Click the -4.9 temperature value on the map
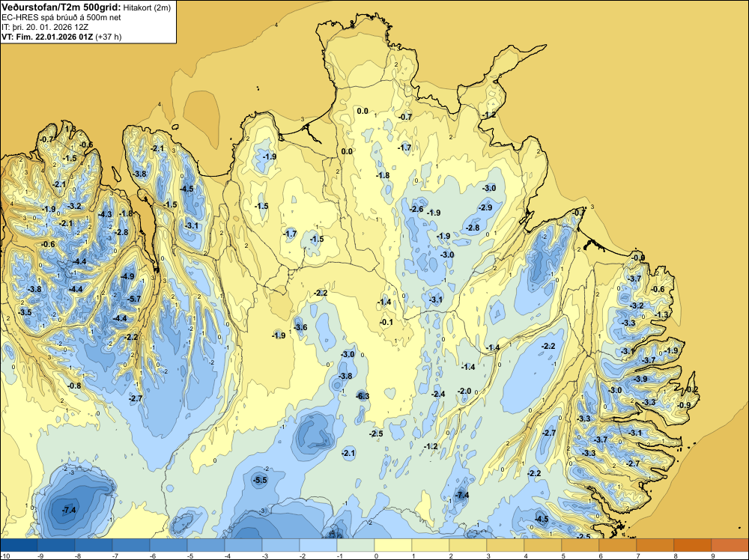The height and width of the screenshot is (560, 749). [x=127, y=276]
